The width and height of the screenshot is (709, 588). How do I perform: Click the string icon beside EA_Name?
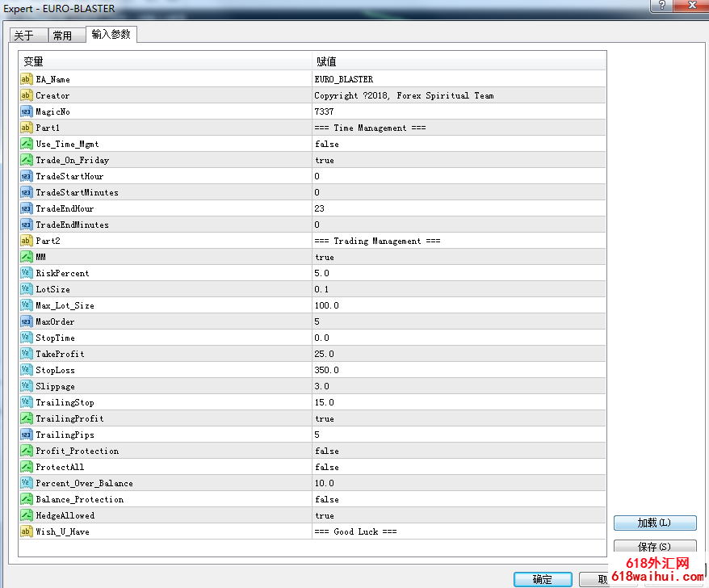coord(26,79)
